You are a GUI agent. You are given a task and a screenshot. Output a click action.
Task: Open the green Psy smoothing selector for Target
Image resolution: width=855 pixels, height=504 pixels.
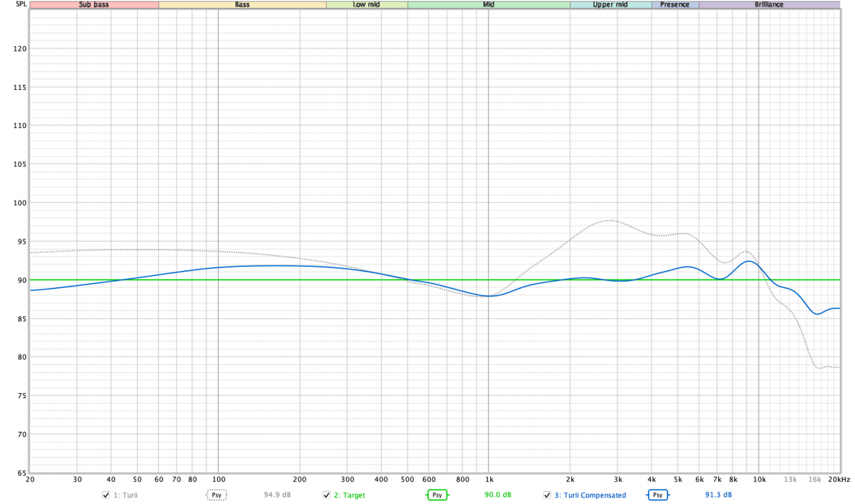point(437,495)
